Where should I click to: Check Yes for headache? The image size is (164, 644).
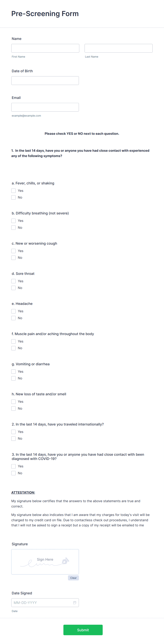point(13,311)
